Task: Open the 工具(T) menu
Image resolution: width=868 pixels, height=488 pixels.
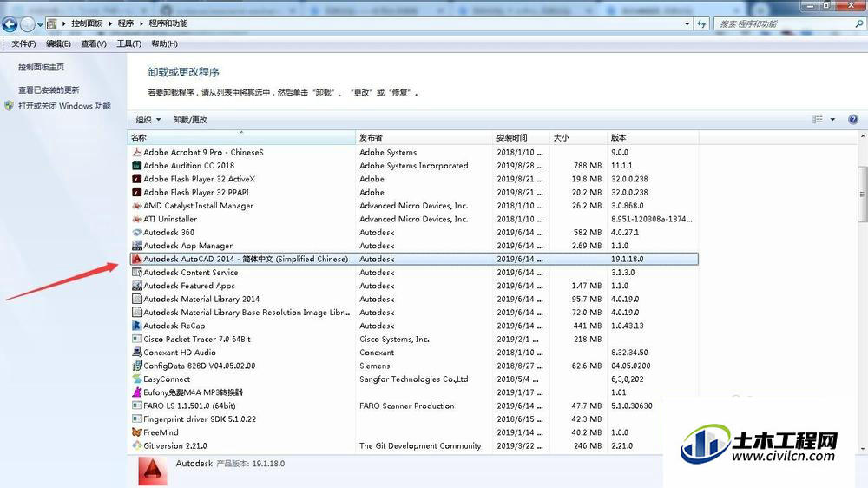Action: pos(128,43)
